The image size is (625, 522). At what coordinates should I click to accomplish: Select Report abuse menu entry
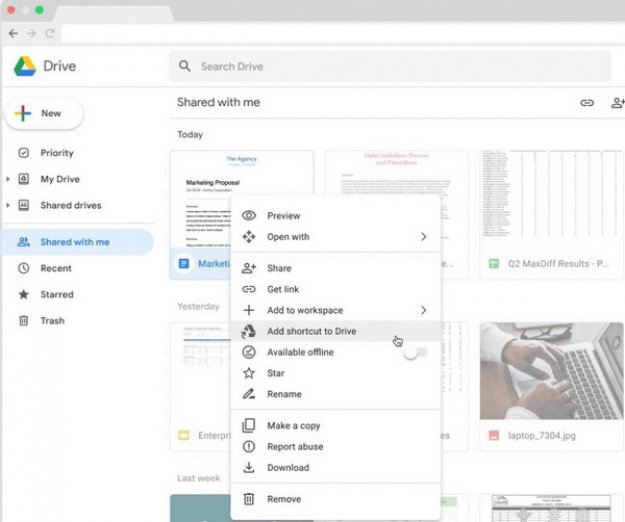pos(294,447)
